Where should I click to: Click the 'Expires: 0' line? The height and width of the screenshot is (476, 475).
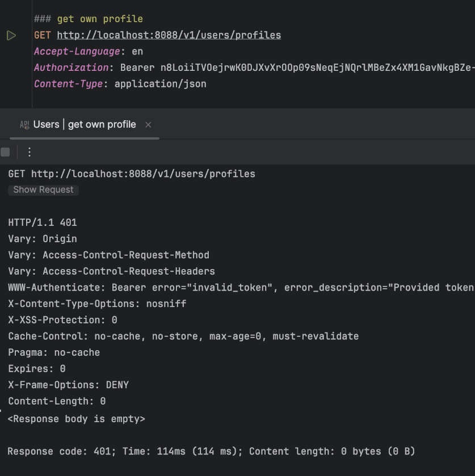[37, 369]
